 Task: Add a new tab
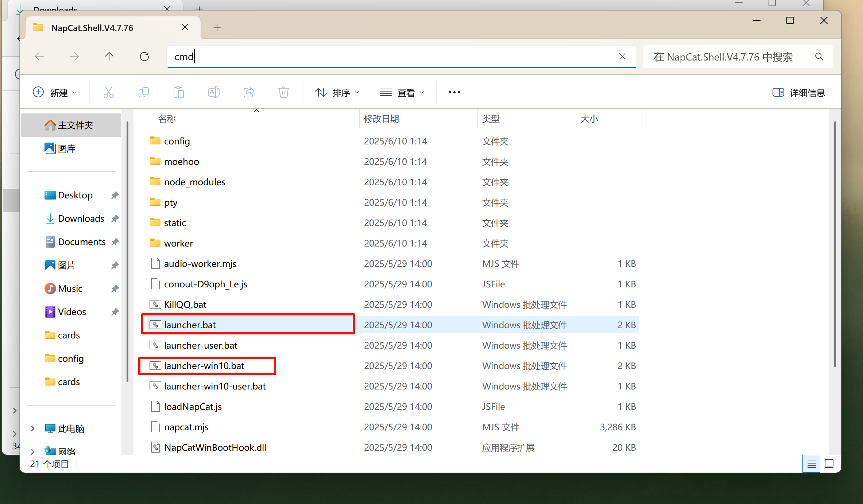tap(217, 28)
